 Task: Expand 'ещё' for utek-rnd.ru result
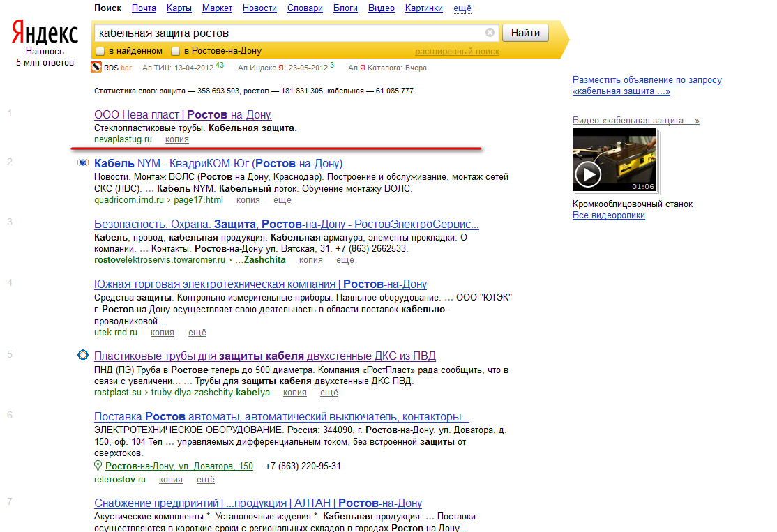197,333
